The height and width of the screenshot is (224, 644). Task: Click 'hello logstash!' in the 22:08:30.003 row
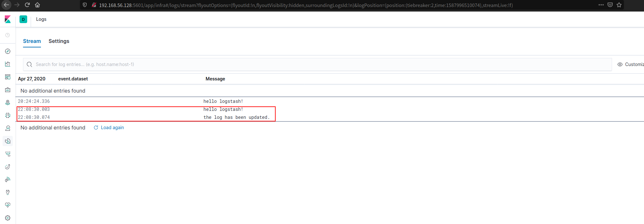pyautogui.click(x=223, y=109)
